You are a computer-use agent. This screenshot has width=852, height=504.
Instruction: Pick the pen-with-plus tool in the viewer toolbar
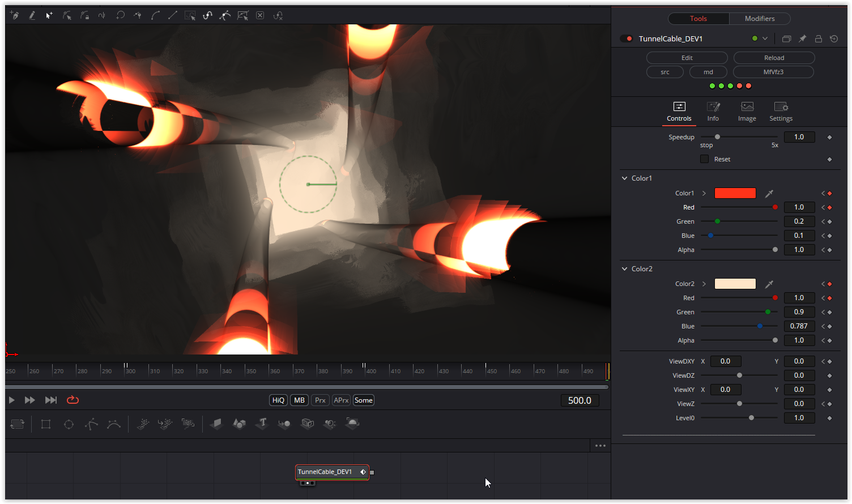[x=15, y=15]
